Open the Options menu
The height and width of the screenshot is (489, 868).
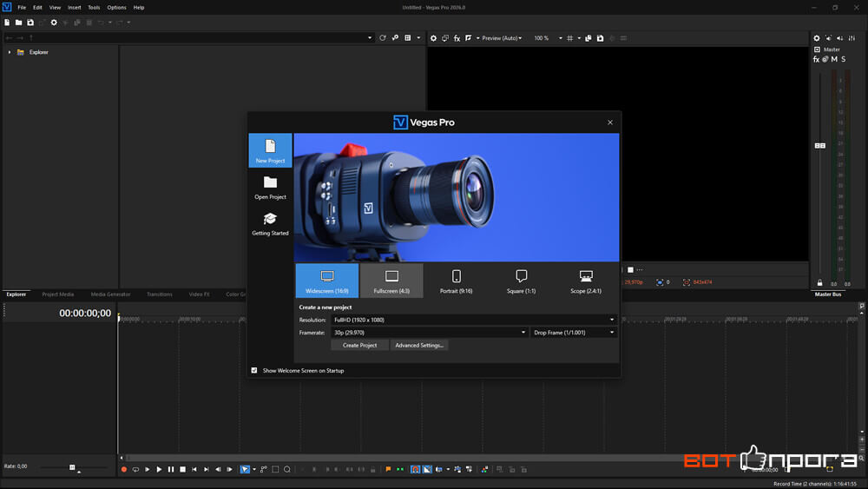pyautogui.click(x=116, y=8)
